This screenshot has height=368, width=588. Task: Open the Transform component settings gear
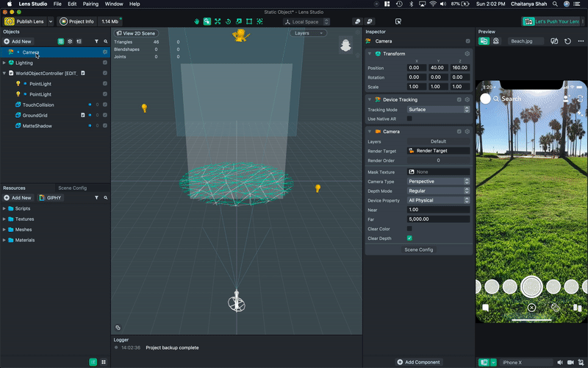click(467, 54)
